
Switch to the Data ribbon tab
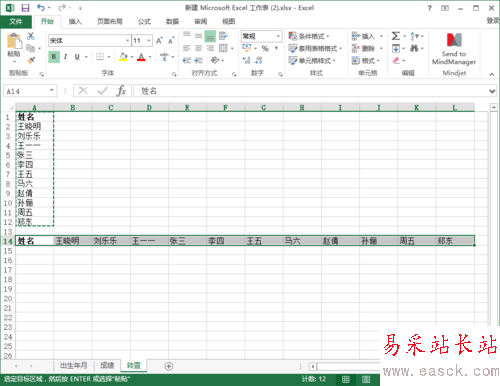tap(172, 22)
